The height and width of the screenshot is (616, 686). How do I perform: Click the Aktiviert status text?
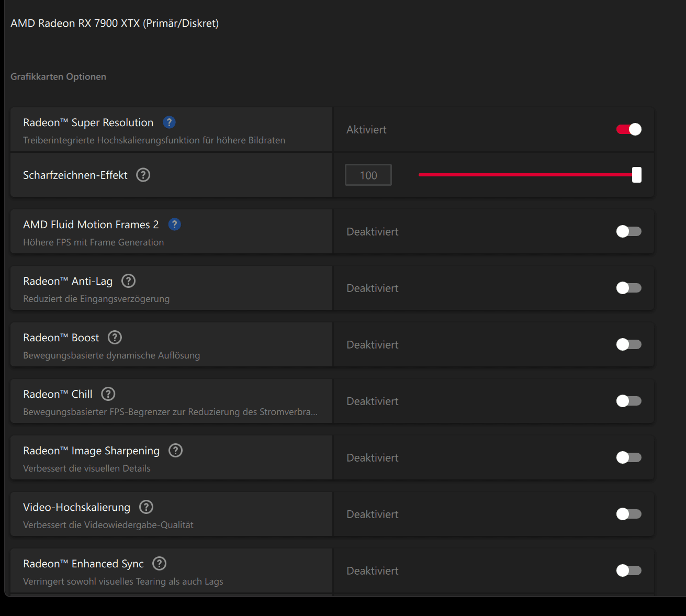coord(366,130)
